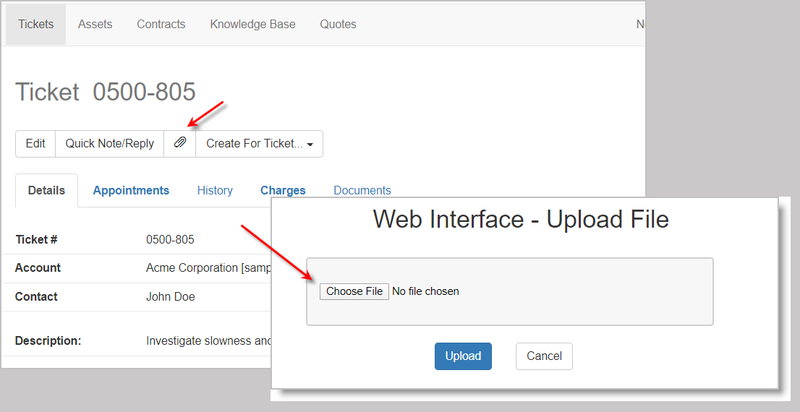Select the Details tab
This screenshot has width=800, height=412.
(46, 190)
